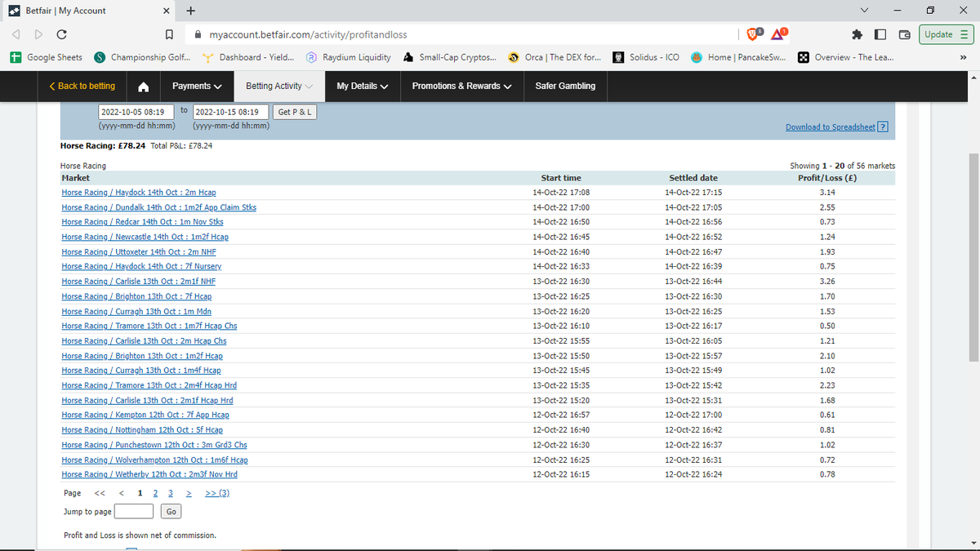The width and height of the screenshot is (980, 551).
Task: Click the scrollbar down arrow
Action: (973, 544)
